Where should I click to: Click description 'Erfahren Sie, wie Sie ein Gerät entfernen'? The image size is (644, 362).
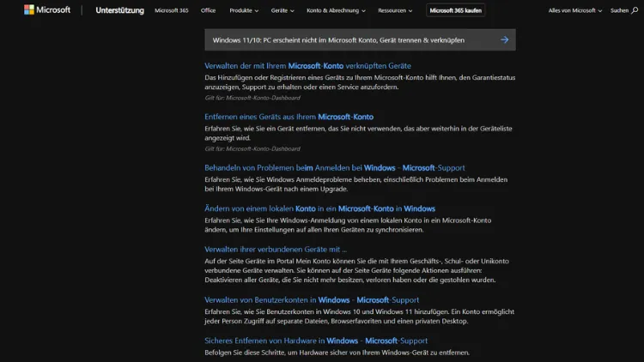click(358, 133)
